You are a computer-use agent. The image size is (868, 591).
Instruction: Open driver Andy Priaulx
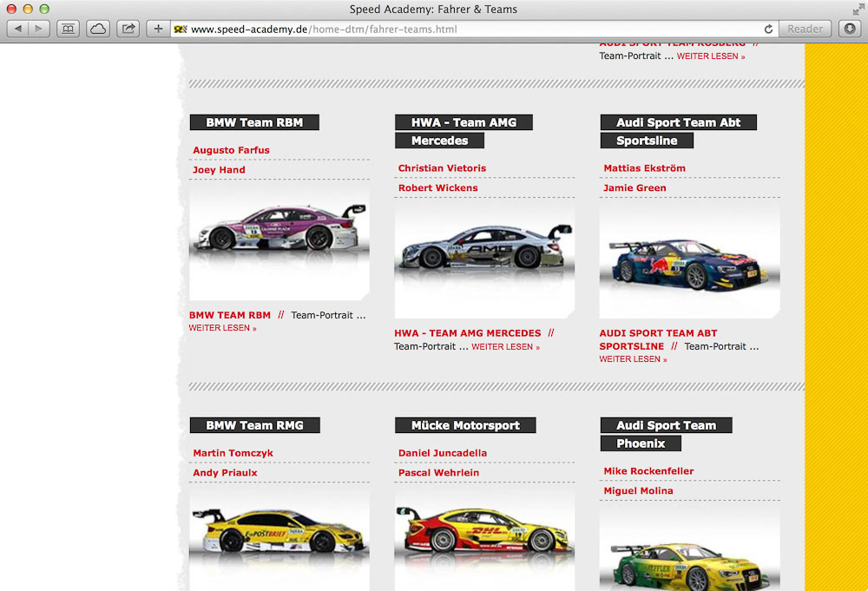pos(225,473)
